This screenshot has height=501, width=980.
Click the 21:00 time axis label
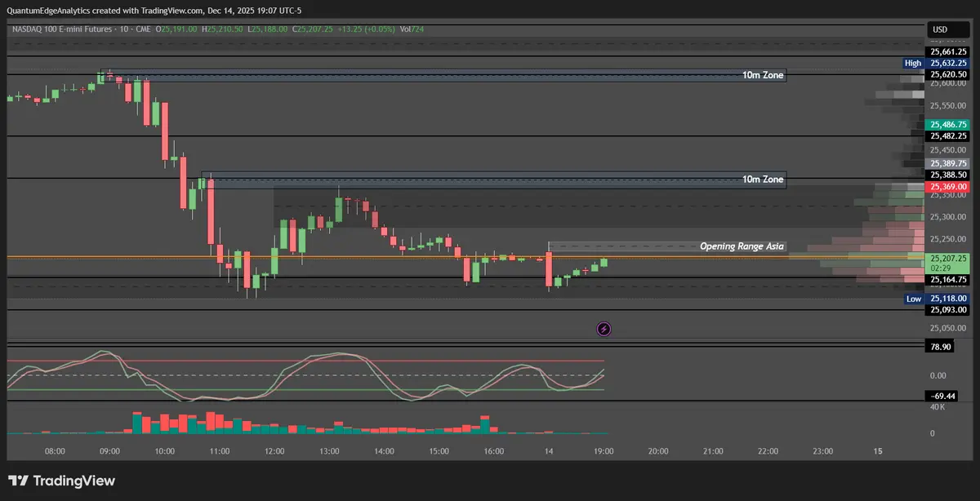coord(713,450)
